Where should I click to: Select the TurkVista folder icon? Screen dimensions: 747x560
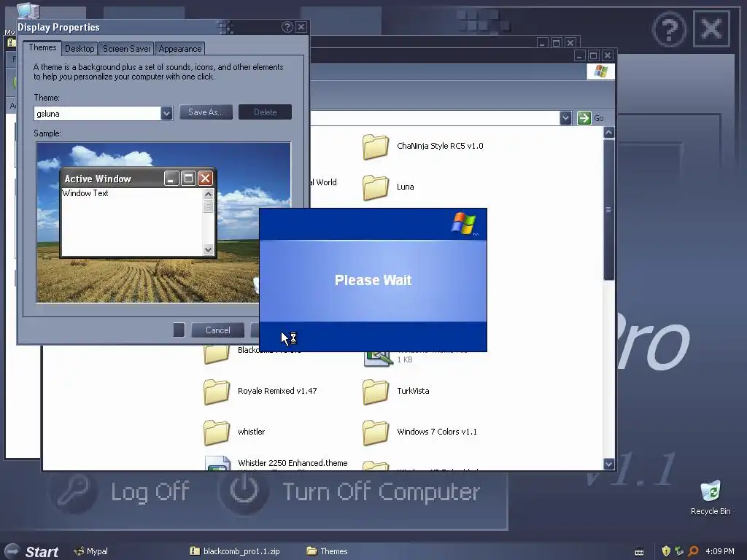coord(376,392)
